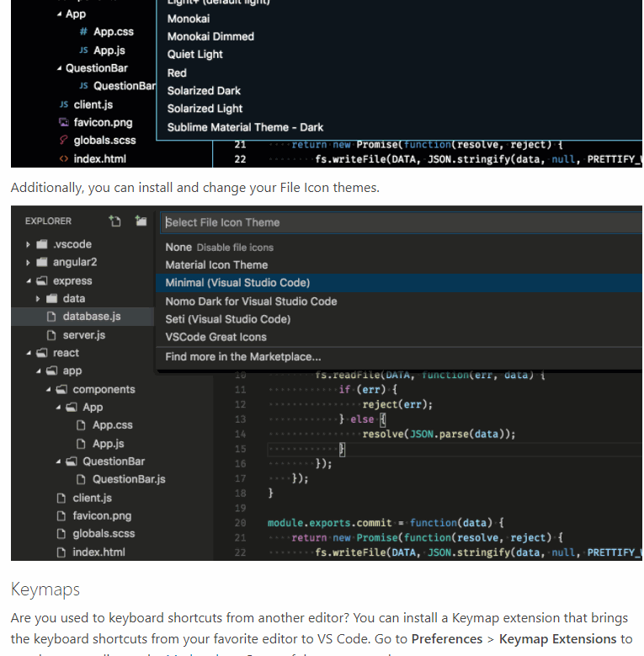Image resolution: width=644 pixels, height=656 pixels.
Task: Click the file icon beside server.js
Action: (51, 335)
